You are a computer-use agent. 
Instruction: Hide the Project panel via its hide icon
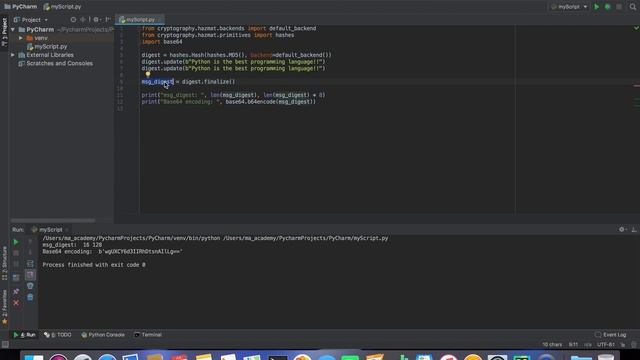tap(108, 20)
